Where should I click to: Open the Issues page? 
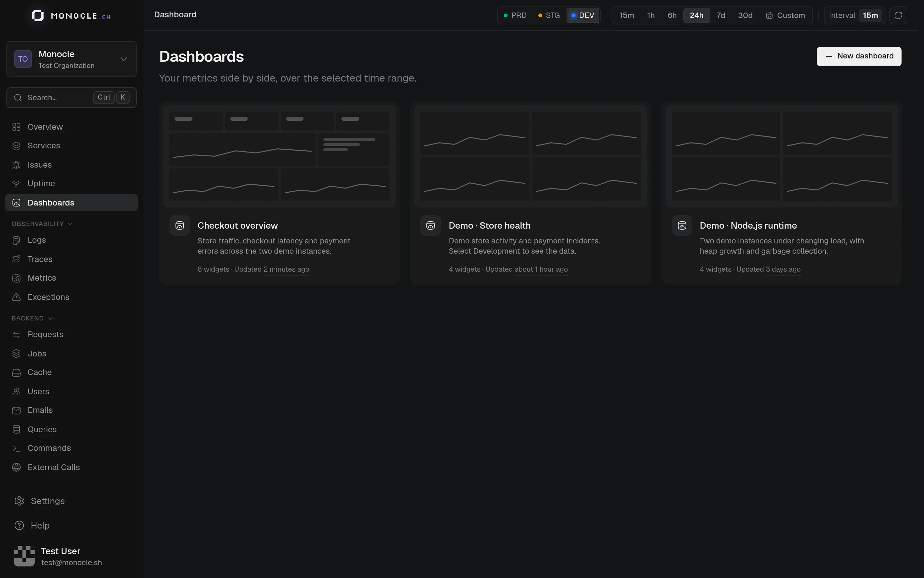click(72, 165)
